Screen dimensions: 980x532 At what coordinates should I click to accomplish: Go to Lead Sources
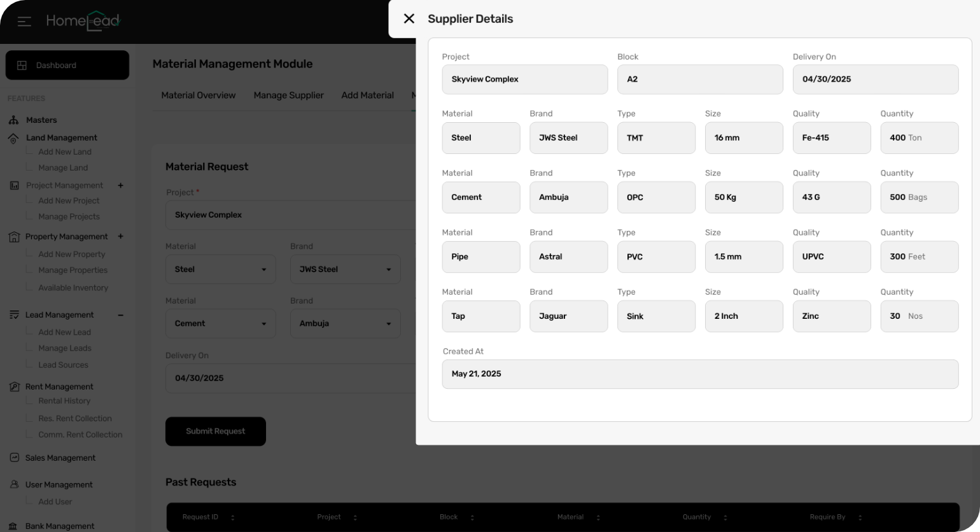63,365
